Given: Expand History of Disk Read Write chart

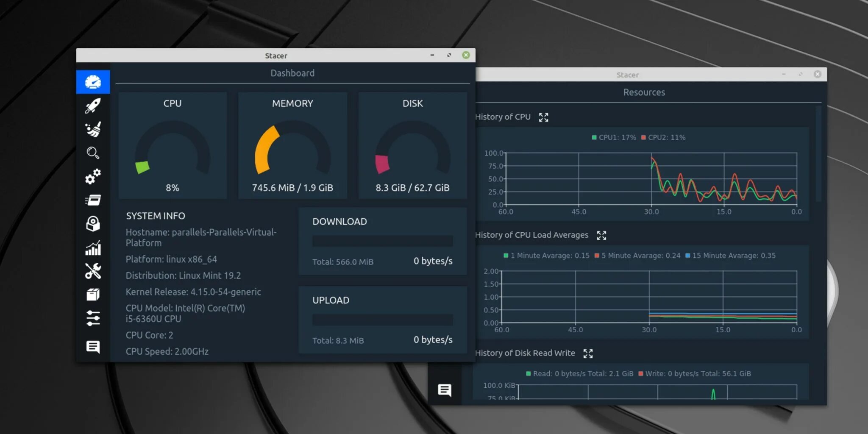Looking at the screenshot, I should (x=588, y=353).
